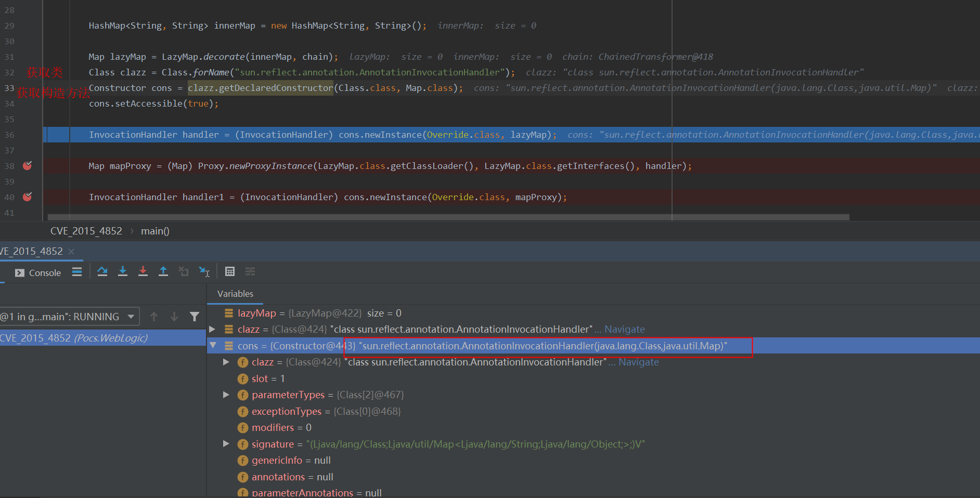Select the Variables tab

coord(235,294)
